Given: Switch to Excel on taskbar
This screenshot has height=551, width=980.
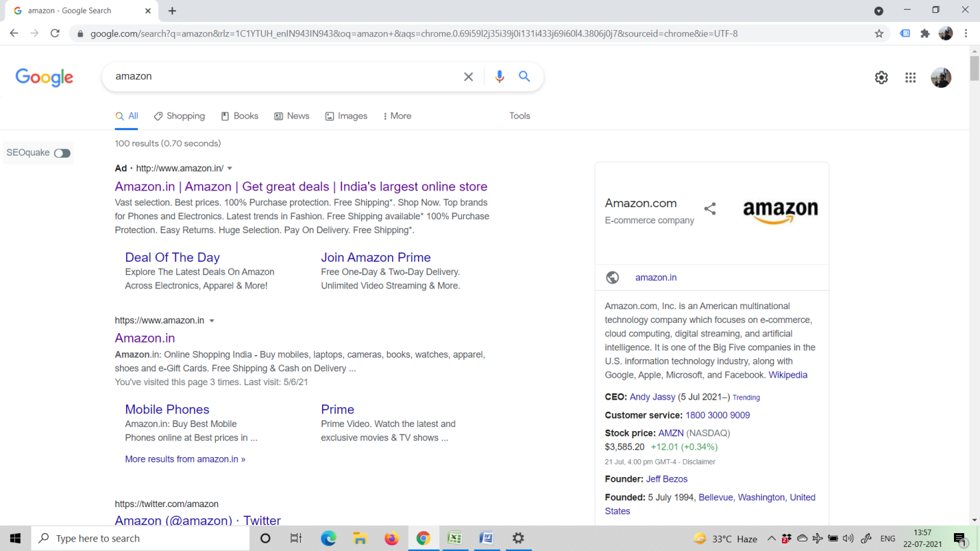Looking at the screenshot, I should (454, 539).
